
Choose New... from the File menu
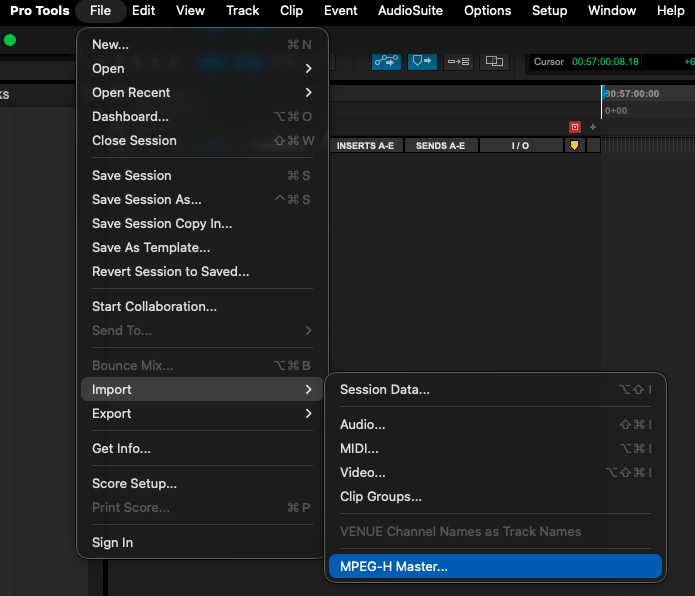tap(202, 44)
